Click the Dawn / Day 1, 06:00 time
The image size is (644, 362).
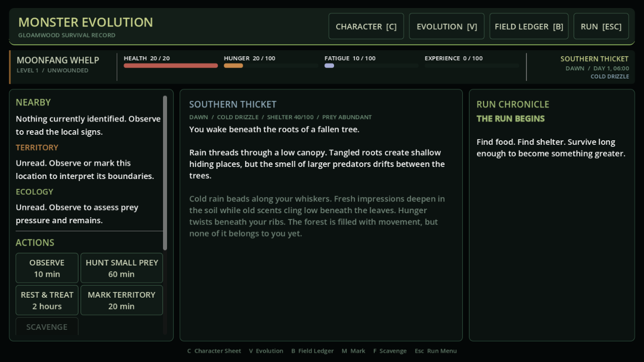pyautogui.click(x=597, y=68)
